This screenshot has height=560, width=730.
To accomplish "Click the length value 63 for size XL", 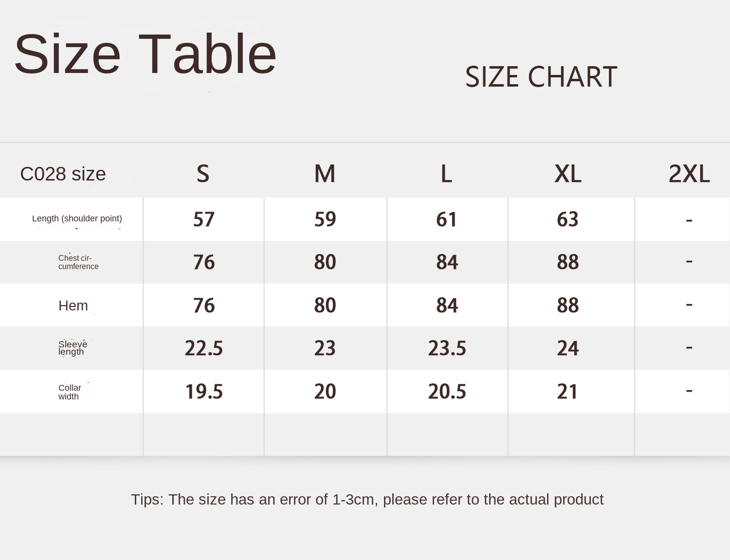I will [567, 219].
